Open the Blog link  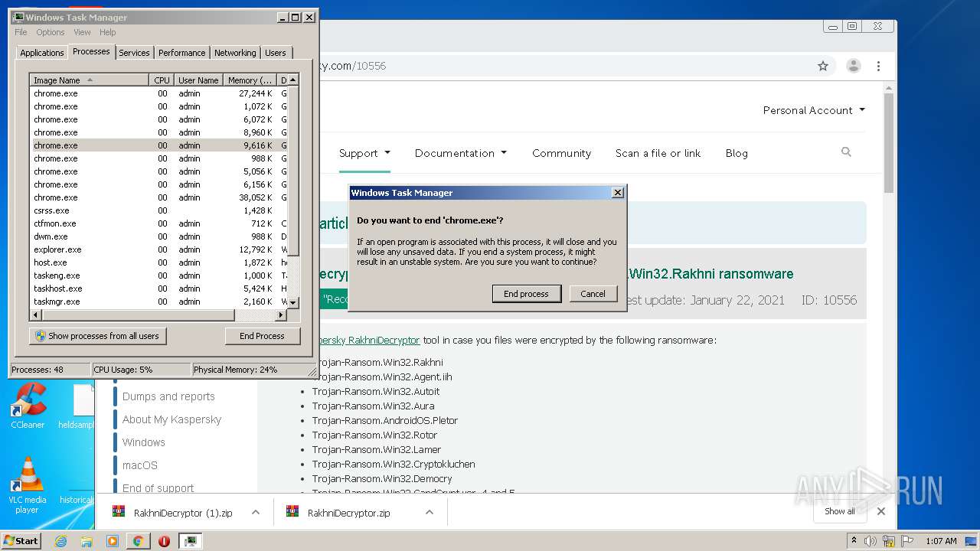pos(737,153)
